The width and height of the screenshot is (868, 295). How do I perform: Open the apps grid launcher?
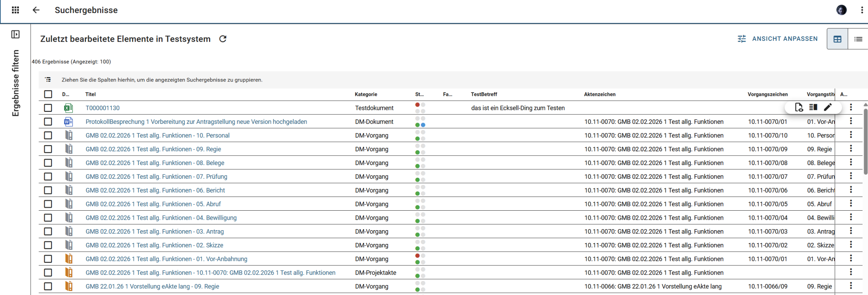tap(15, 10)
